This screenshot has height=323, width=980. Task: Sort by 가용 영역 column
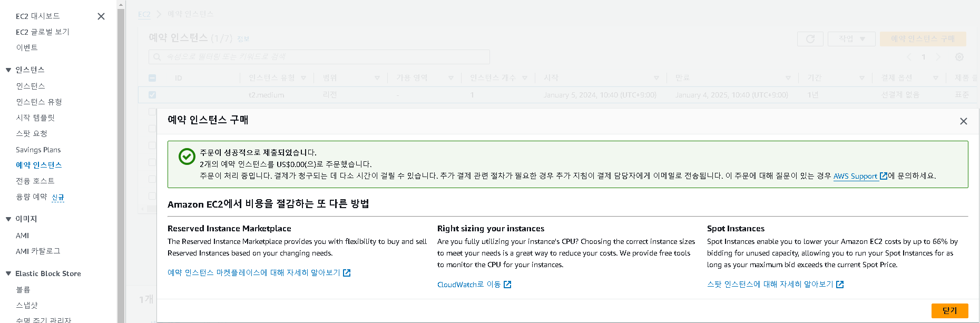(451, 78)
